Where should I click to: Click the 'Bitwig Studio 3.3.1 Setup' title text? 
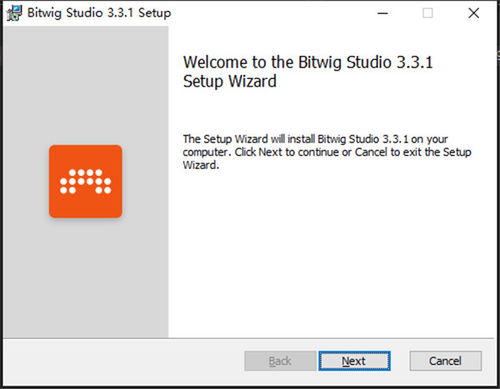pyautogui.click(x=99, y=13)
